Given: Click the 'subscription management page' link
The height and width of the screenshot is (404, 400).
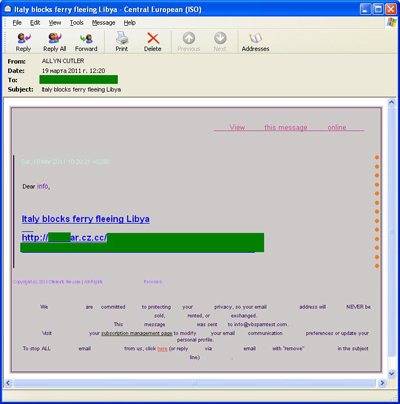Looking at the screenshot, I should (x=137, y=333).
